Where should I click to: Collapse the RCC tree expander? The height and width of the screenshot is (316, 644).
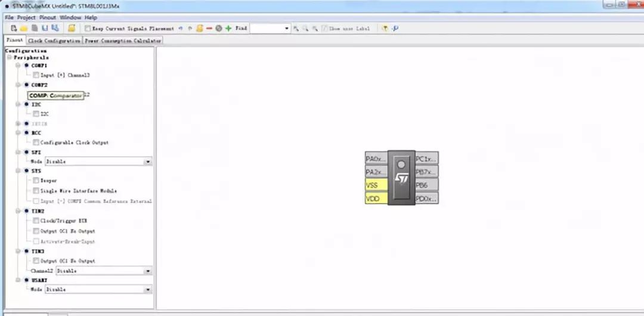click(18, 133)
